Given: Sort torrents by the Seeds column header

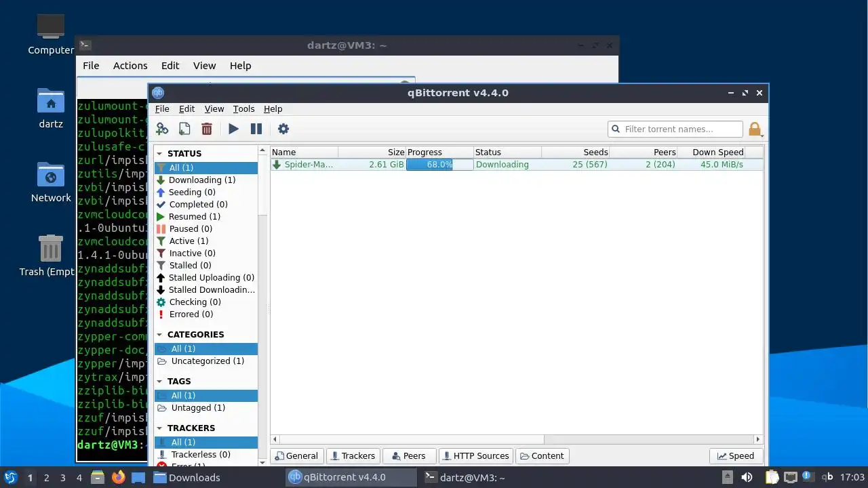Looking at the screenshot, I should (x=575, y=152).
